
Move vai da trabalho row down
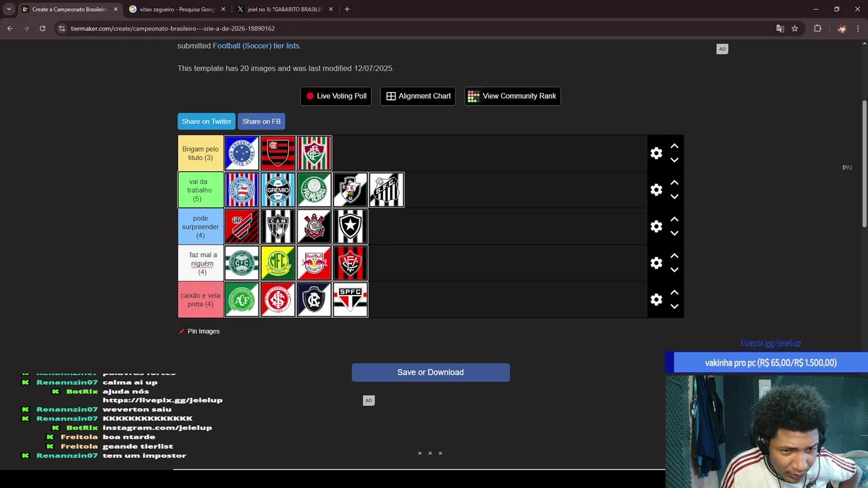click(x=674, y=197)
